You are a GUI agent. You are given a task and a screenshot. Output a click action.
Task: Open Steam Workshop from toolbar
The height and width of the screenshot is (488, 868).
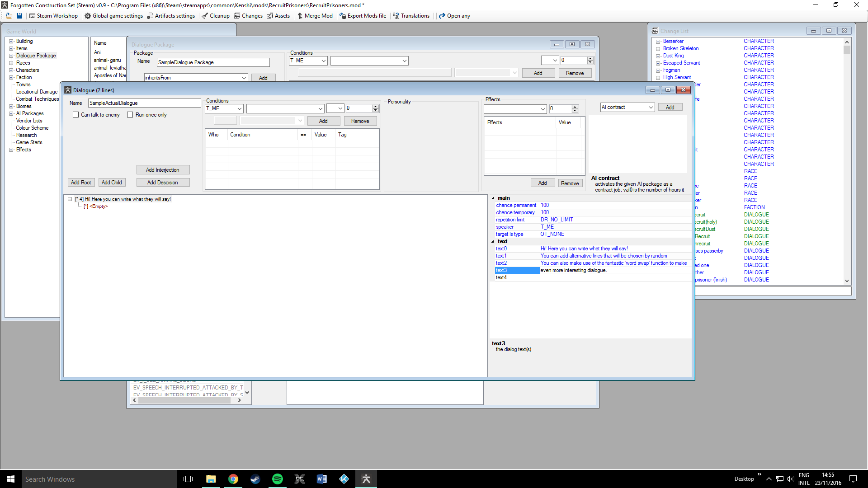(x=53, y=16)
